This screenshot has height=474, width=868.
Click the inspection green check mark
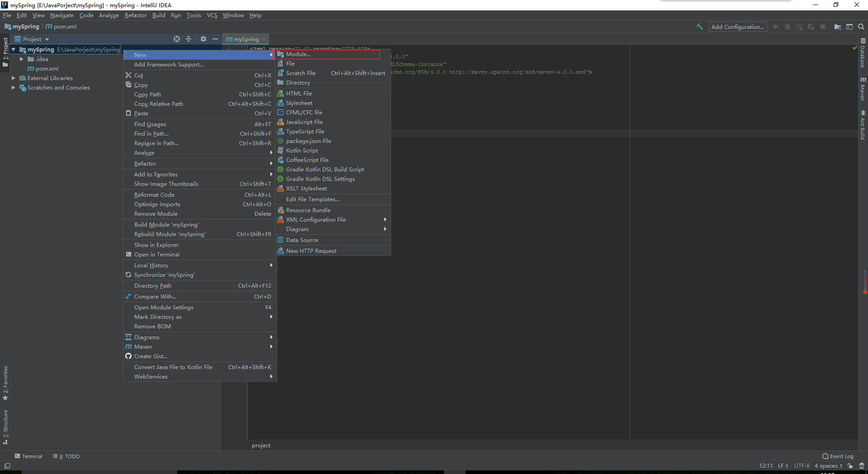[854, 47]
